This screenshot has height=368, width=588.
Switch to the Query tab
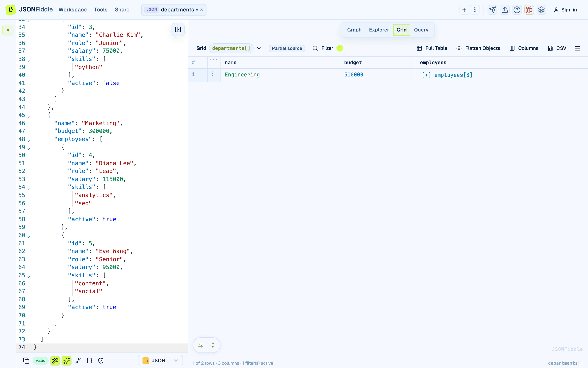click(421, 30)
